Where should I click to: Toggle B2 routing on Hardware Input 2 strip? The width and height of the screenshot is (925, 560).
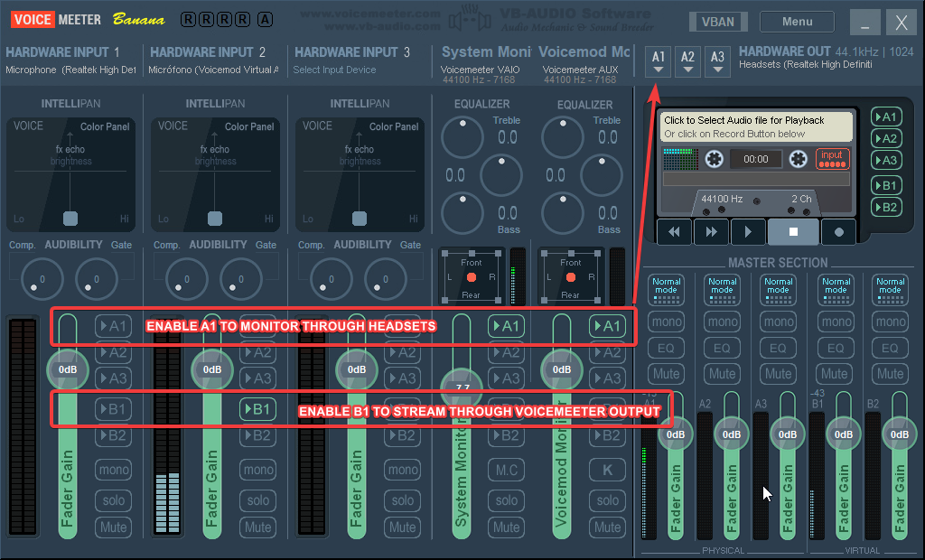click(x=257, y=435)
